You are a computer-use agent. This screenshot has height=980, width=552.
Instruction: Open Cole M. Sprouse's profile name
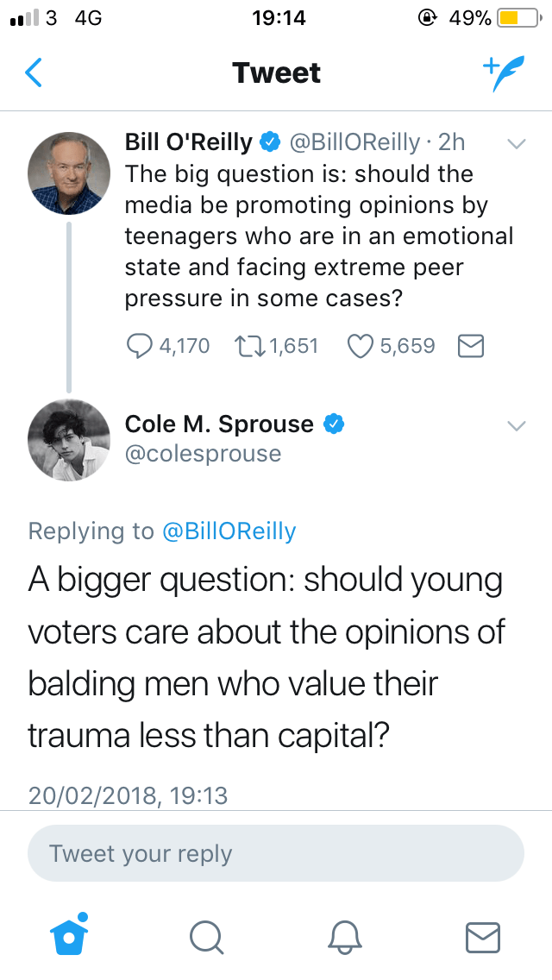click(x=219, y=424)
